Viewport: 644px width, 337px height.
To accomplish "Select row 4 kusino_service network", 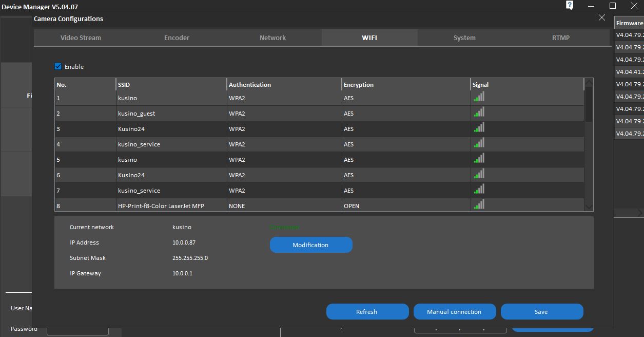I will pyautogui.click(x=319, y=144).
